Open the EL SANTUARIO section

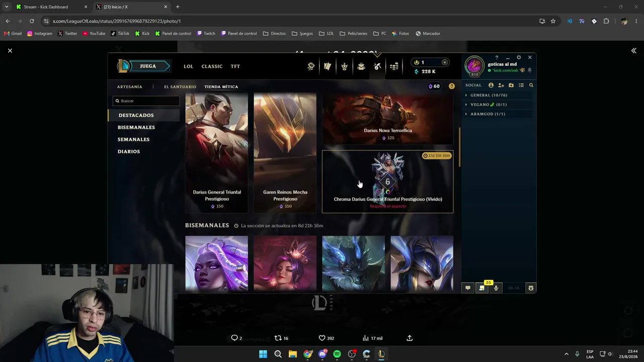[180, 86]
